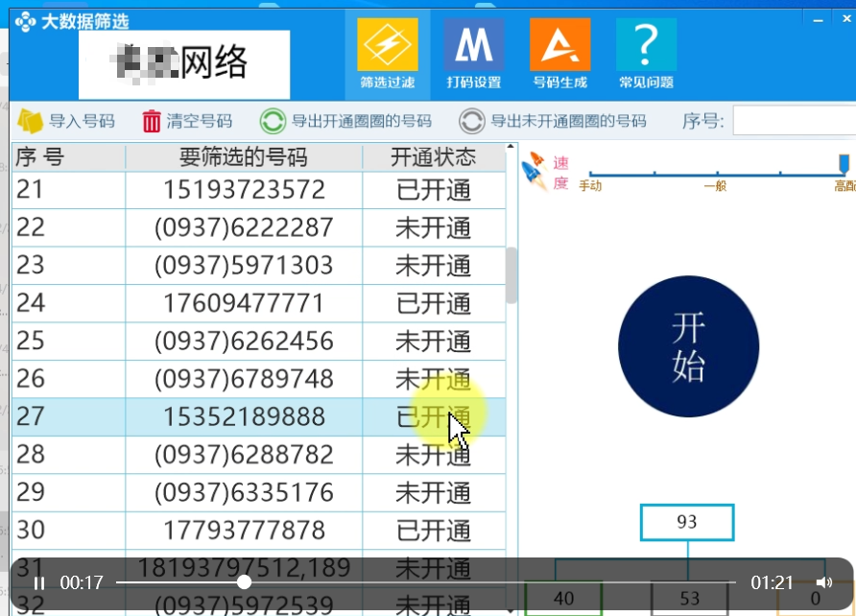Click in the 序号 input field
Viewport: 856px width, 616px height.
click(x=793, y=122)
